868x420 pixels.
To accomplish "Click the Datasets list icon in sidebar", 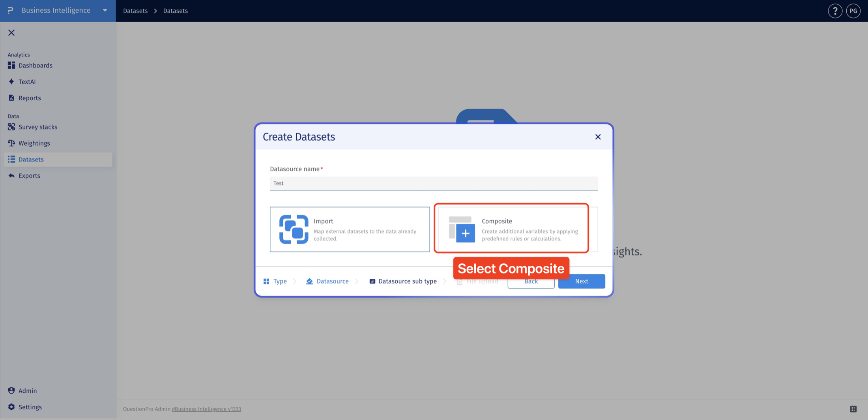I will tap(11, 159).
